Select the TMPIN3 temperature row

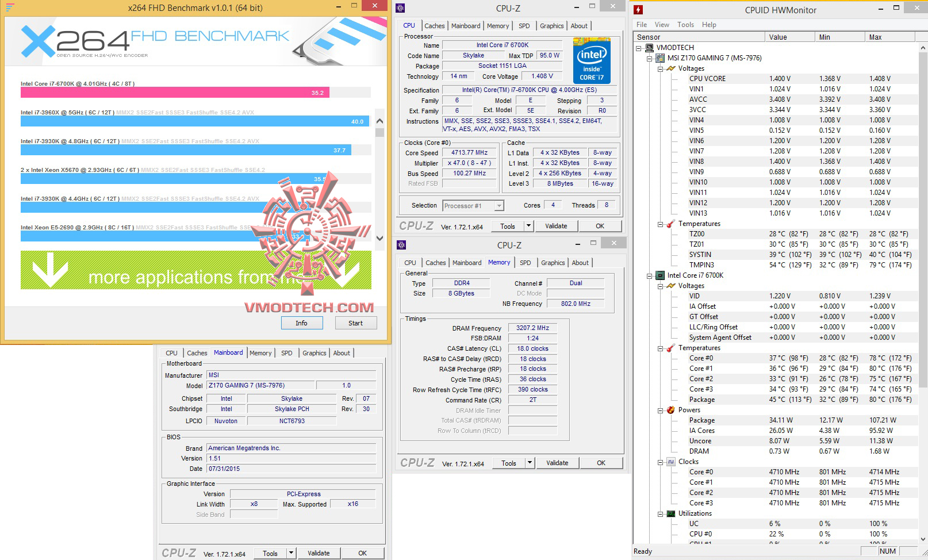802,265
